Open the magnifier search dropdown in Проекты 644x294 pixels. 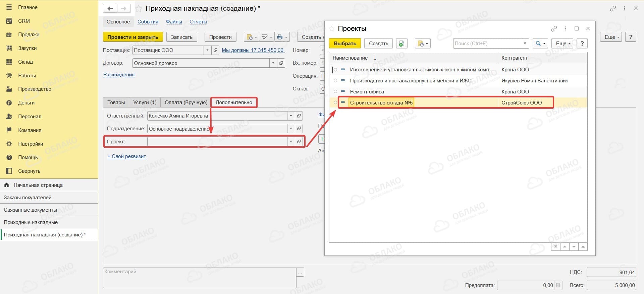(x=540, y=44)
